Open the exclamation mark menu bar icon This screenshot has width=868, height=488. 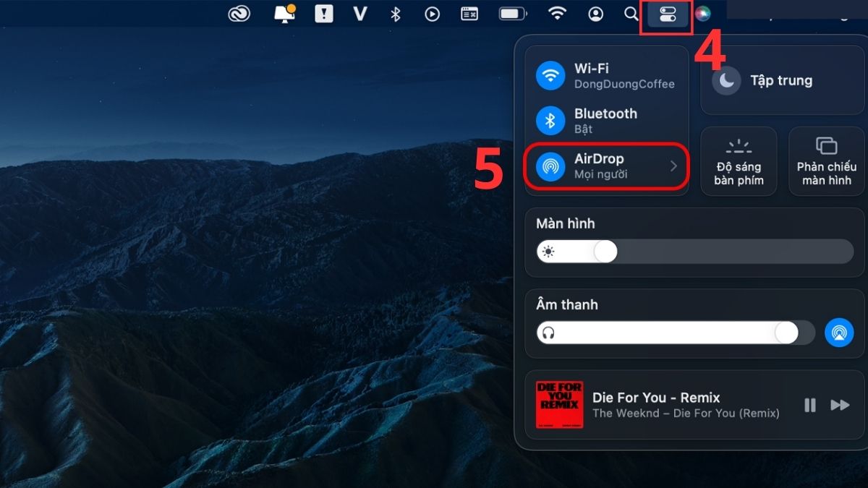point(324,14)
